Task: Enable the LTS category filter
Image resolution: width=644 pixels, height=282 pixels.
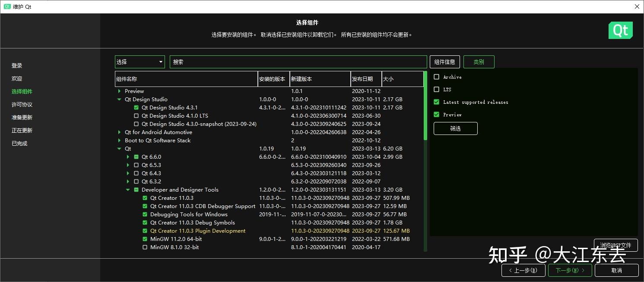Action: point(438,90)
